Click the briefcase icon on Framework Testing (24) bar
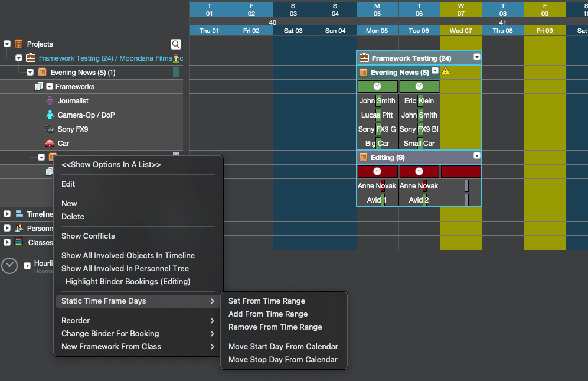 click(x=364, y=58)
